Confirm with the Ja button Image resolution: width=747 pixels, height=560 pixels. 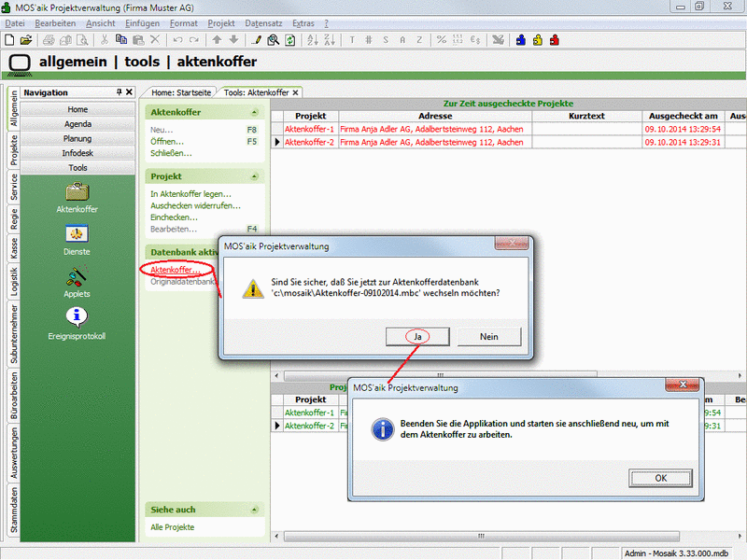[x=417, y=337]
